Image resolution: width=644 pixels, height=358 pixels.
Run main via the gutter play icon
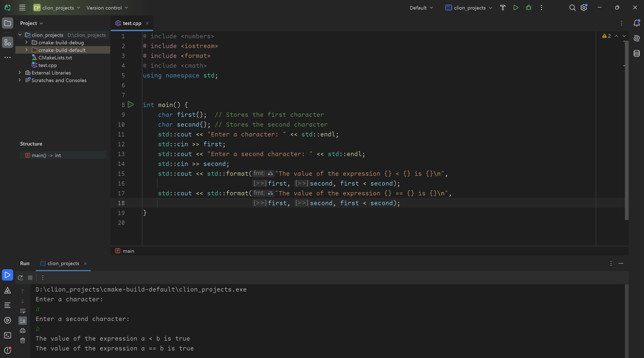(131, 104)
